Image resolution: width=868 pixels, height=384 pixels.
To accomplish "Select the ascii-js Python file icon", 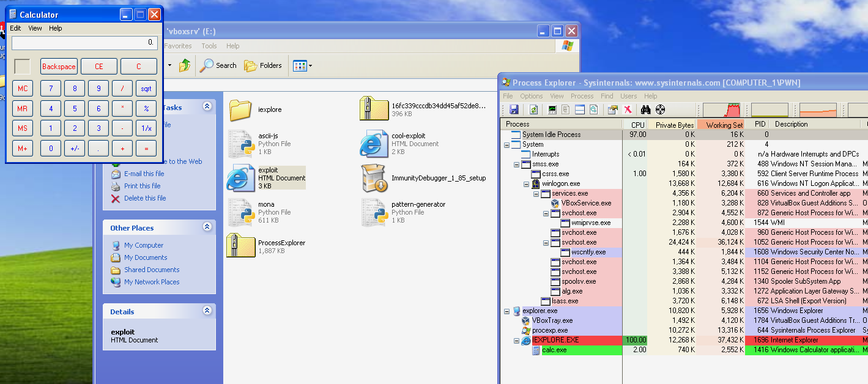I will pyautogui.click(x=241, y=144).
